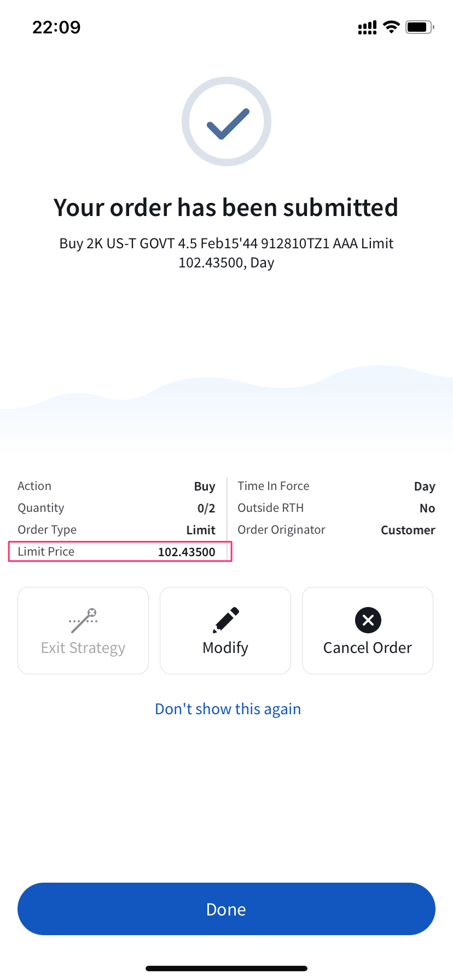Tap the Wi-Fi icon in status bar

point(391,27)
